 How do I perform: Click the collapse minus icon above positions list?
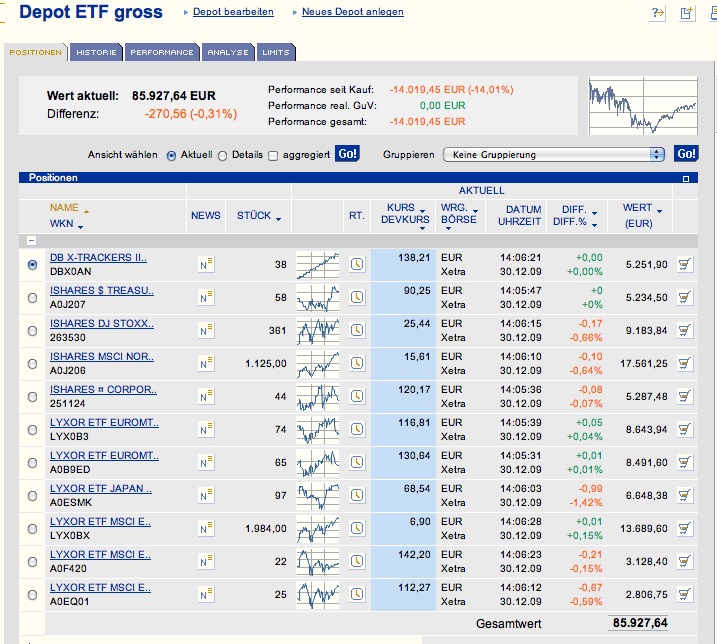coord(31,241)
